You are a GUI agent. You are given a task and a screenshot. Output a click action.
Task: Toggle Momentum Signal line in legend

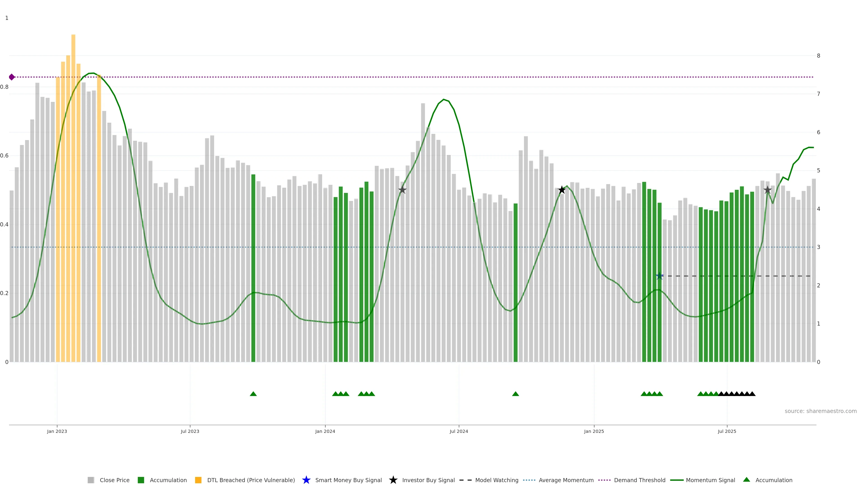(710, 480)
